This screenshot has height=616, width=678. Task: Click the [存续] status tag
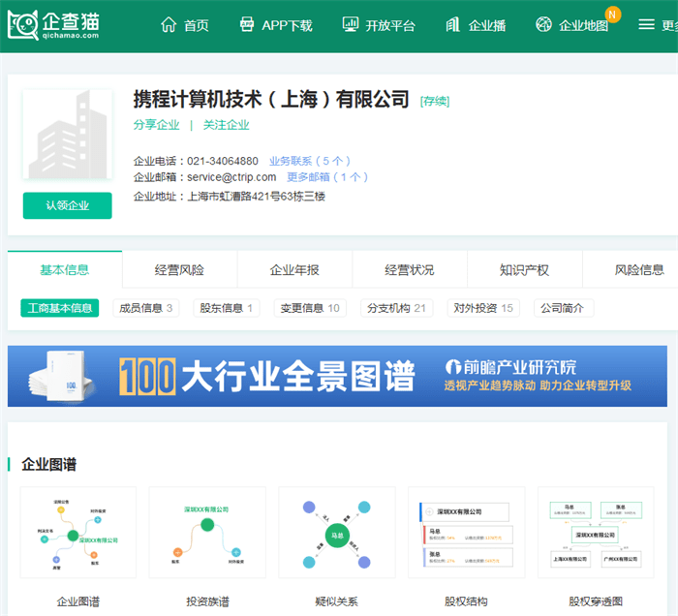coord(435,101)
